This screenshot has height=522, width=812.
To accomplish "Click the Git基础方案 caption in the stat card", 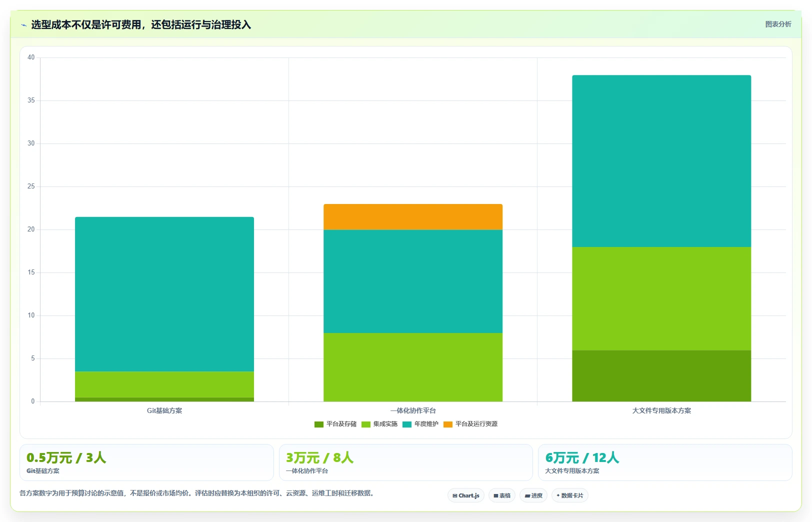I will tap(43, 471).
